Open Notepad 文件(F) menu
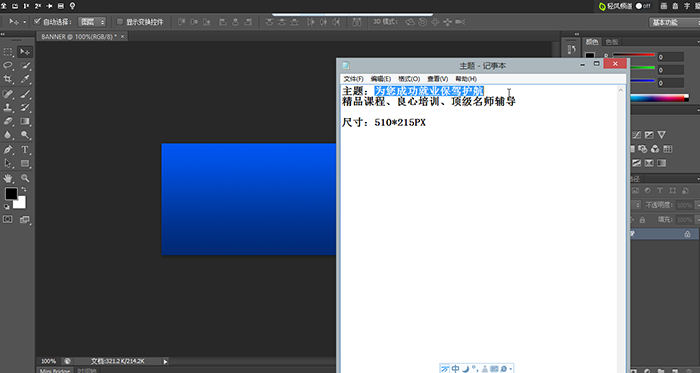This screenshot has width=700, height=373. click(353, 79)
